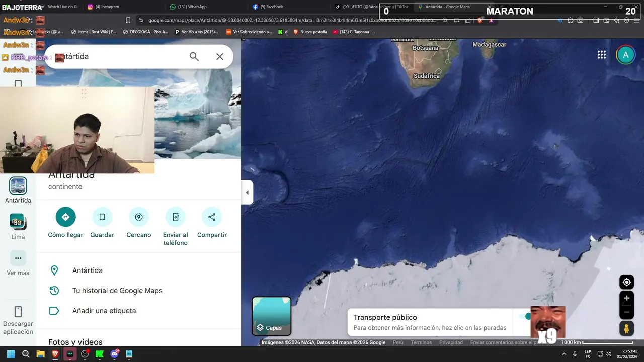Screen dimensions: 644x362
Task: Click Descargar aplicación phone icon
Action: coord(18,311)
